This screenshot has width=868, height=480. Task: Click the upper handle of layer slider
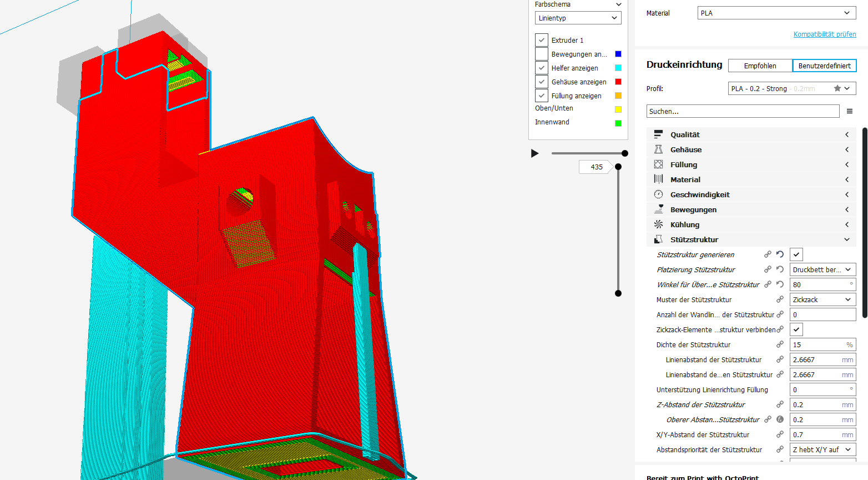tap(618, 167)
